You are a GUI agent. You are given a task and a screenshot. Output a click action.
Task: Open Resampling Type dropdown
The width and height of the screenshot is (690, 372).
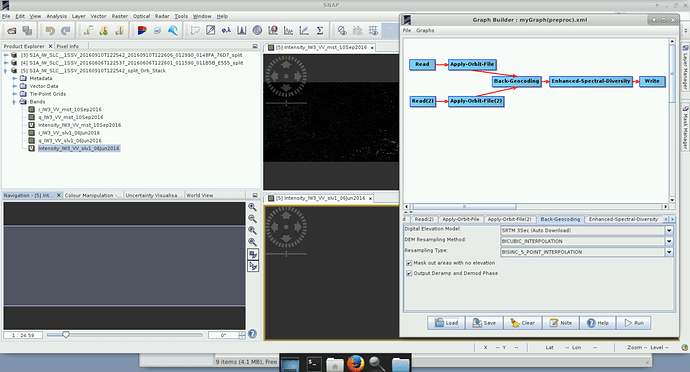669,252
